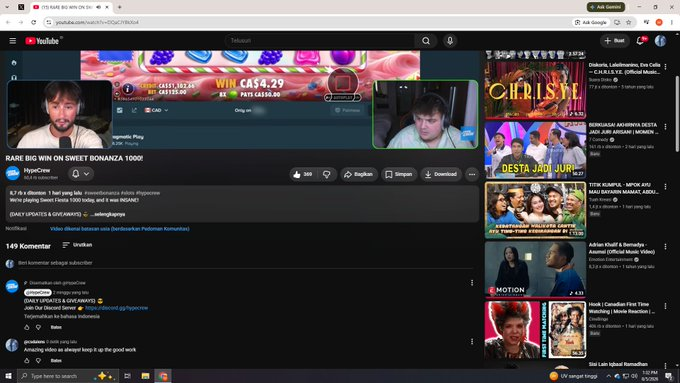The image size is (680, 383).
Task: Open Titik Kumpul video thumbnail
Action: (535, 210)
